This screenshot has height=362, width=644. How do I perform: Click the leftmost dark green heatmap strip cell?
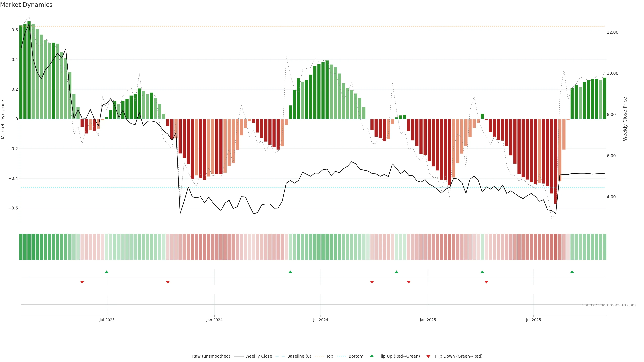[x=21, y=247]
